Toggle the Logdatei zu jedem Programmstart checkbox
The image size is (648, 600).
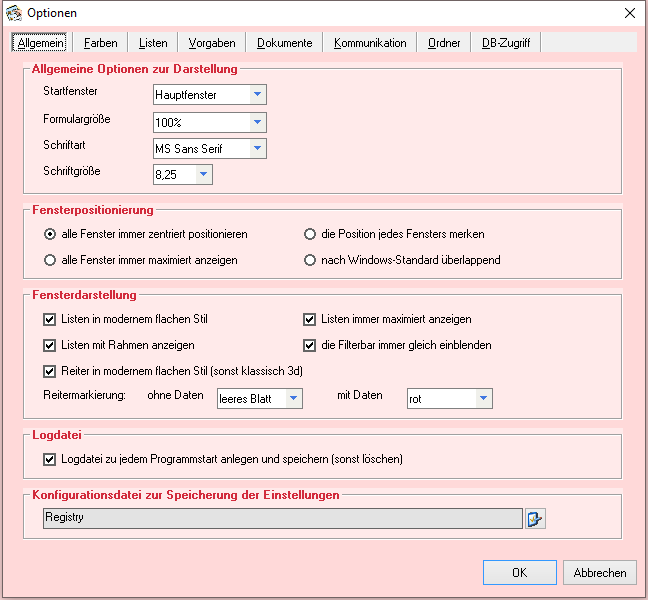coord(50,460)
